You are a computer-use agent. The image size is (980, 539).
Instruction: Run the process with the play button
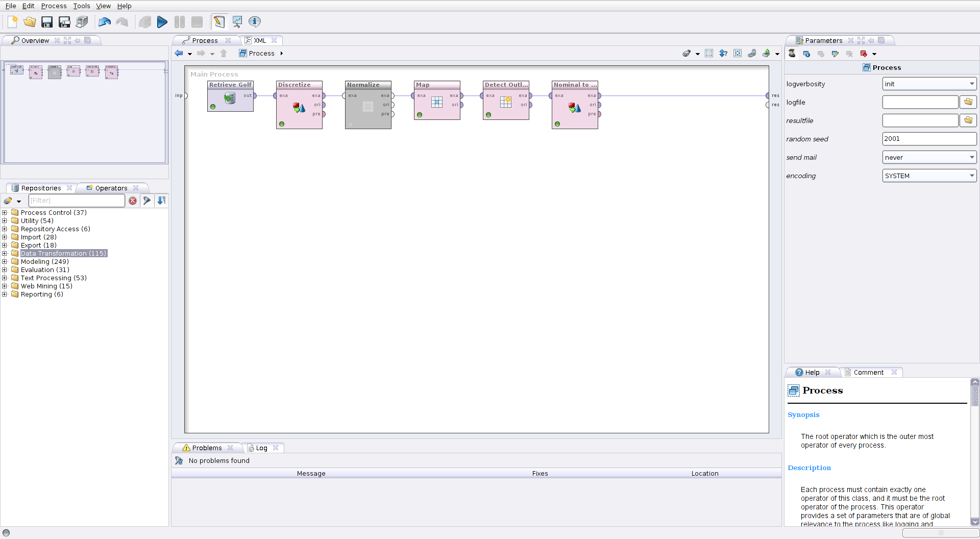[x=162, y=22]
